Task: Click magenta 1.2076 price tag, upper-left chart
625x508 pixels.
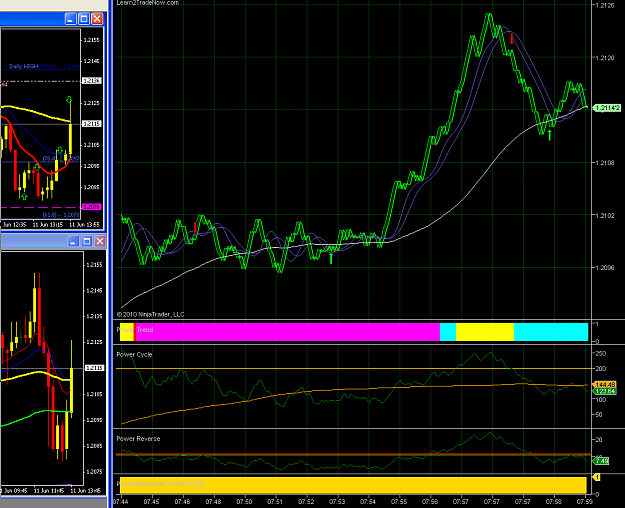Action: coord(92,207)
